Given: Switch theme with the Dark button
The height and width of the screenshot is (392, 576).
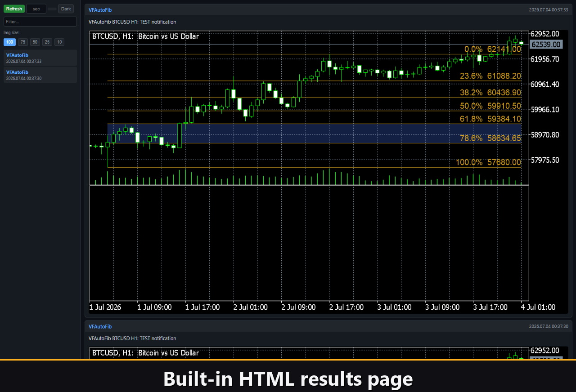Looking at the screenshot, I should point(66,9).
